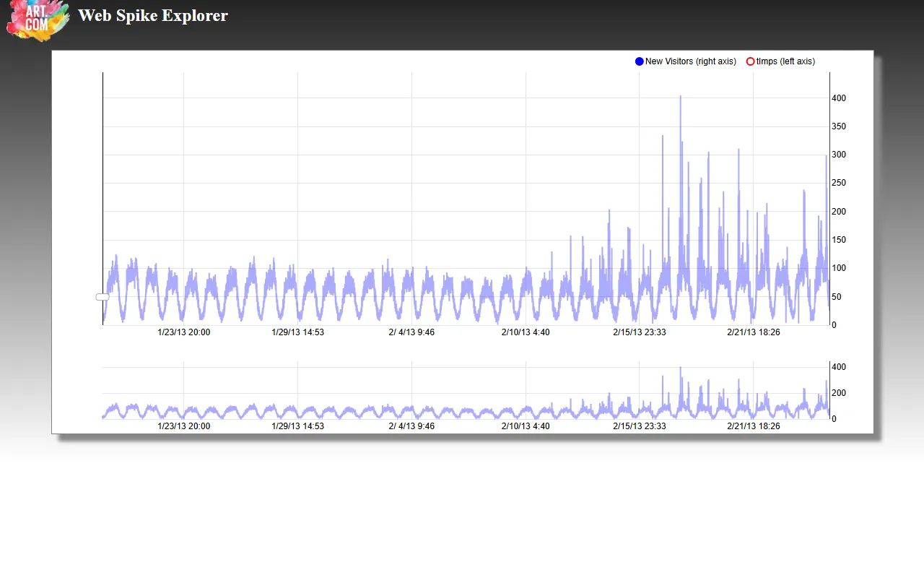Click range selector date label "1/23/13 20:00"
Screen dimensions: 924x578
click(184, 426)
